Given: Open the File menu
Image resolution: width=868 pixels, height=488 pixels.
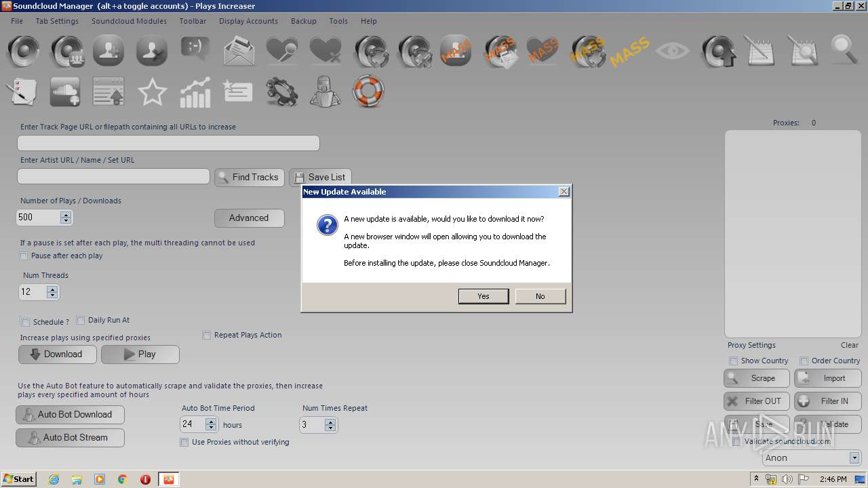Looking at the screenshot, I should coord(17,21).
